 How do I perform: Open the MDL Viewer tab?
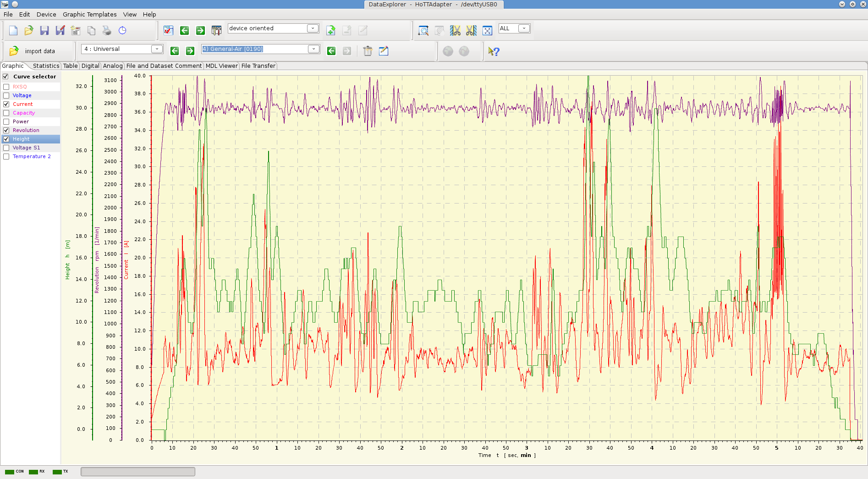point(221,66)
